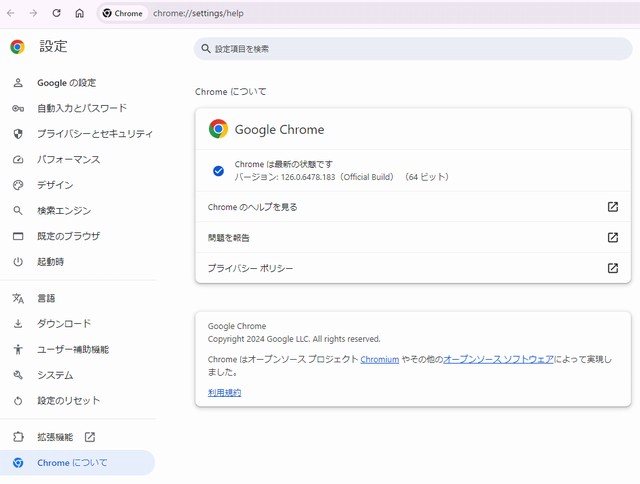Viewport: 640px width, 484px height.
Task: Click the Chrome について page heading
Action: (x=231, y=92)
